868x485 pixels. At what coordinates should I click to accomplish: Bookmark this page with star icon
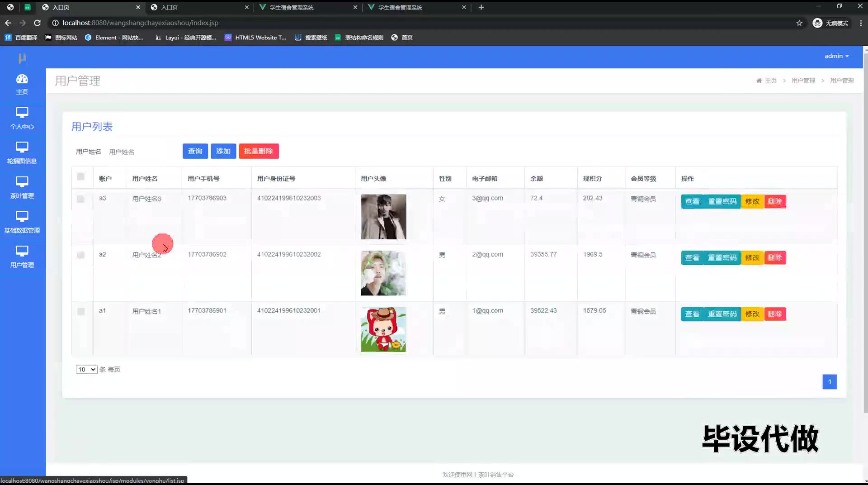click(799, 23)
